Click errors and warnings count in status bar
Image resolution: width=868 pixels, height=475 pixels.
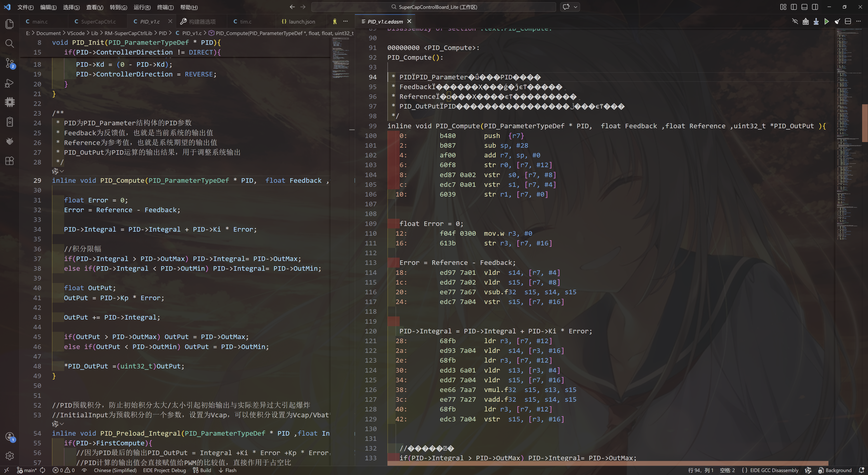pos(63,470)
